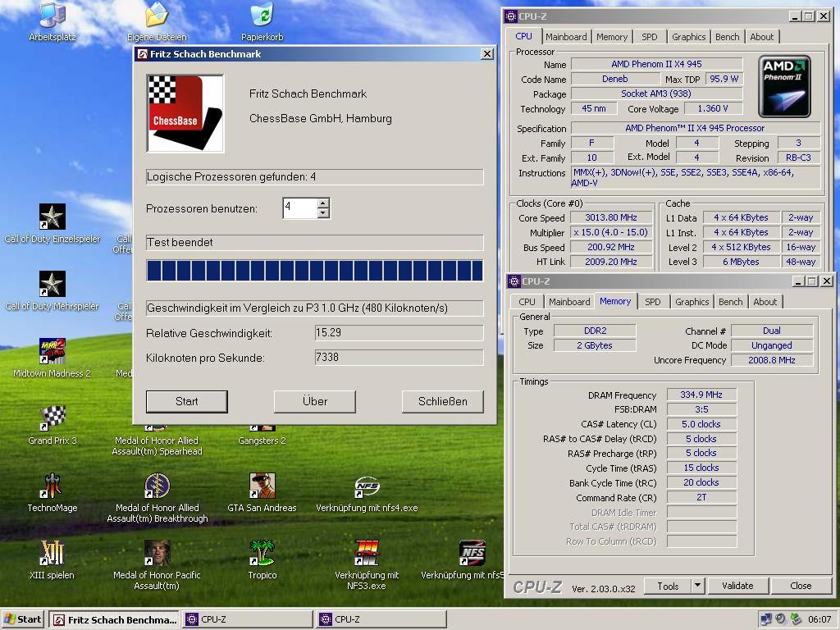Select Medal of Honor Spearhead shortcut label

(x=157, y=445)
